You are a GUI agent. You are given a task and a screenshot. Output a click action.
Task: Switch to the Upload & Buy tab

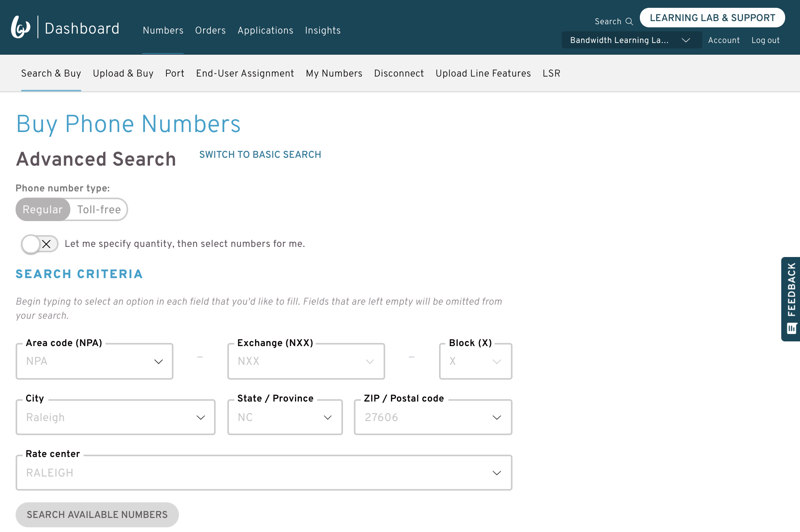[x=123, y=73]
